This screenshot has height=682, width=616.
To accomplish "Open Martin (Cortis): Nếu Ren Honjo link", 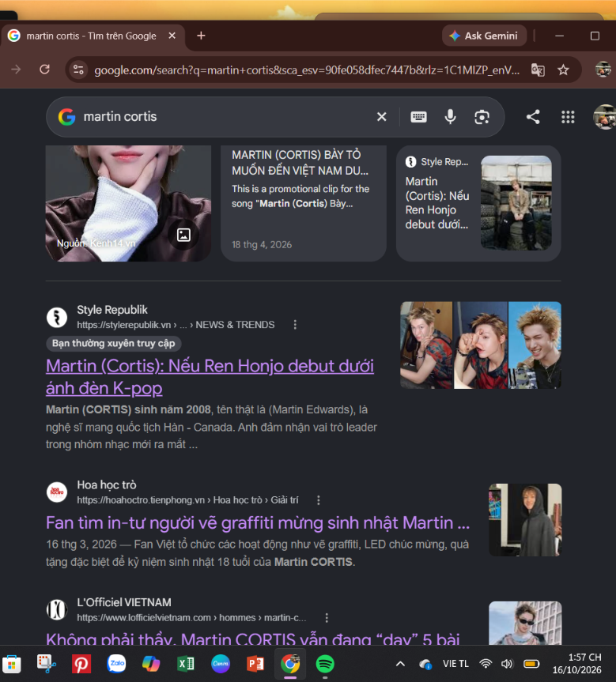I will [x=210, y=377].
